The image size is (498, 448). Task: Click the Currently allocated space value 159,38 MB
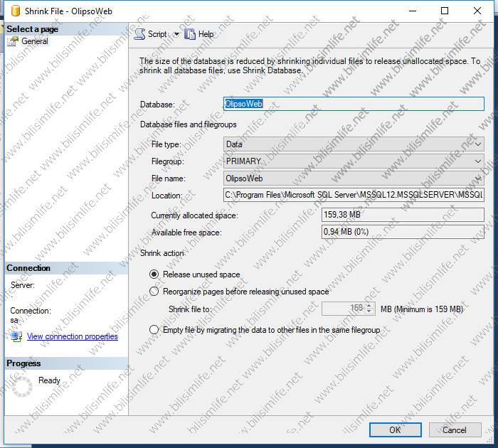point(403,215)
